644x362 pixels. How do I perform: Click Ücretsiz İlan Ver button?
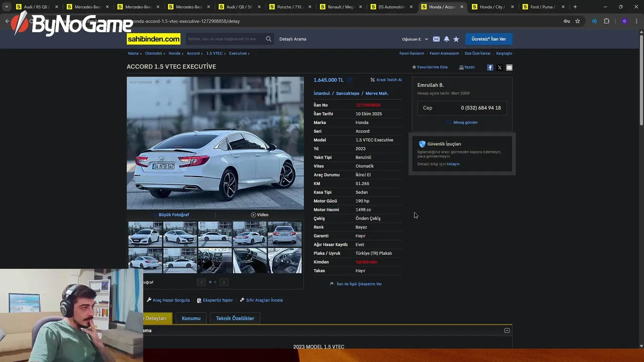point(489,39)
